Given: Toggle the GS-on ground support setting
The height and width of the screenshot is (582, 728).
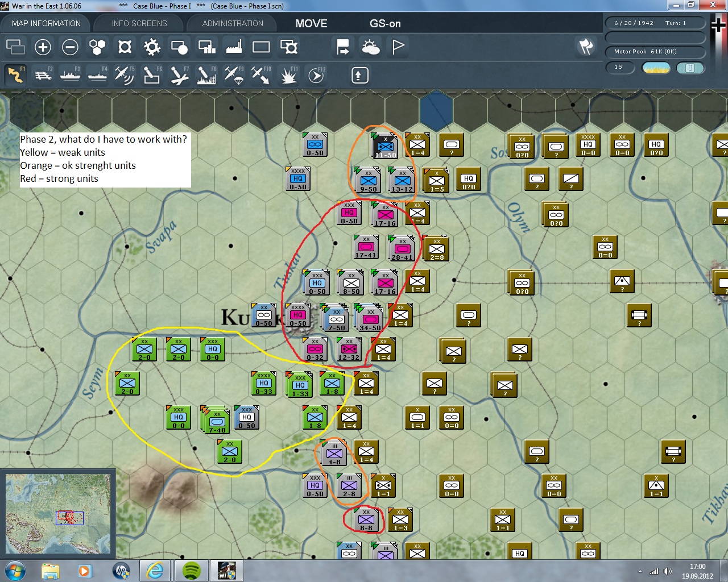Looking at the screenshot, I should (385, 23).
